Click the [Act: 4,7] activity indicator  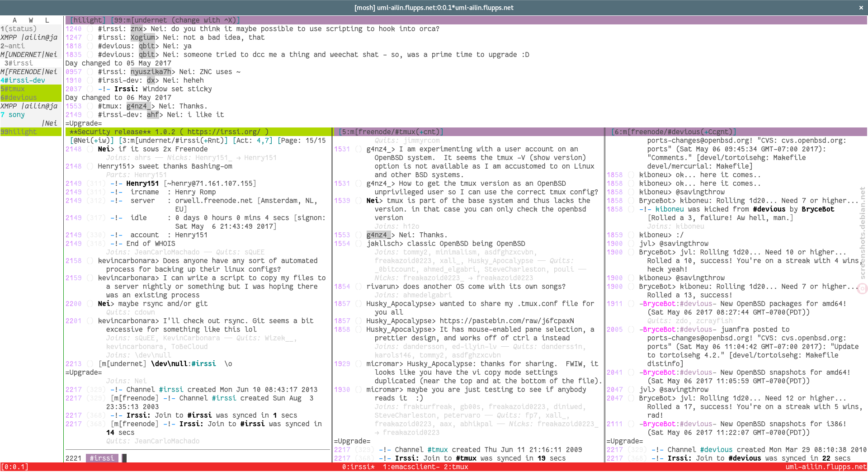point(253,141)
